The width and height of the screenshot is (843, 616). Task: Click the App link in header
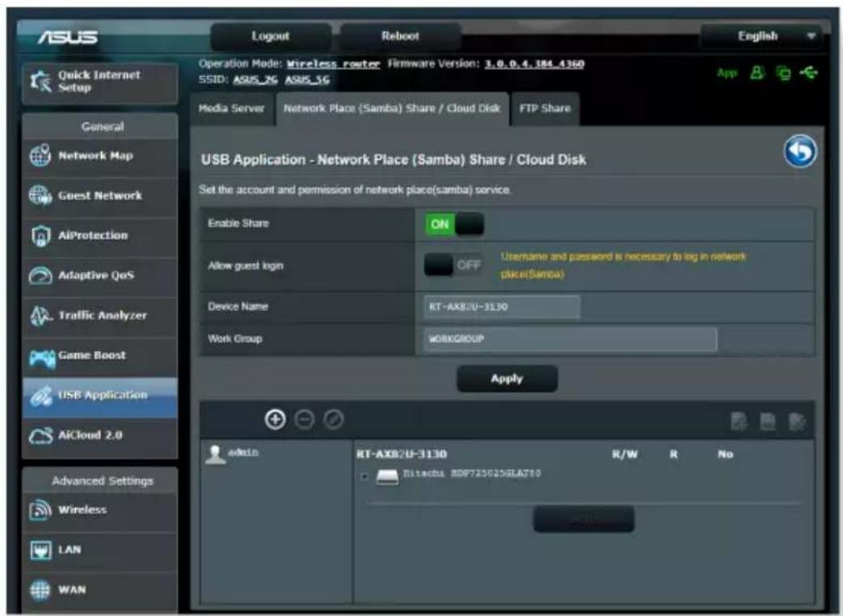click(x=727, y=73)
